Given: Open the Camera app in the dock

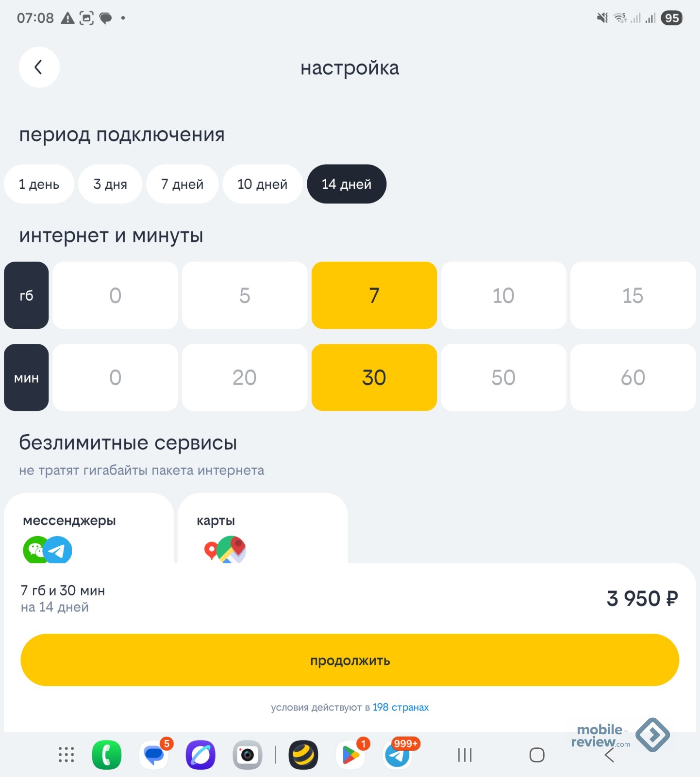Looking at the screenshot, I should [247, 755].
